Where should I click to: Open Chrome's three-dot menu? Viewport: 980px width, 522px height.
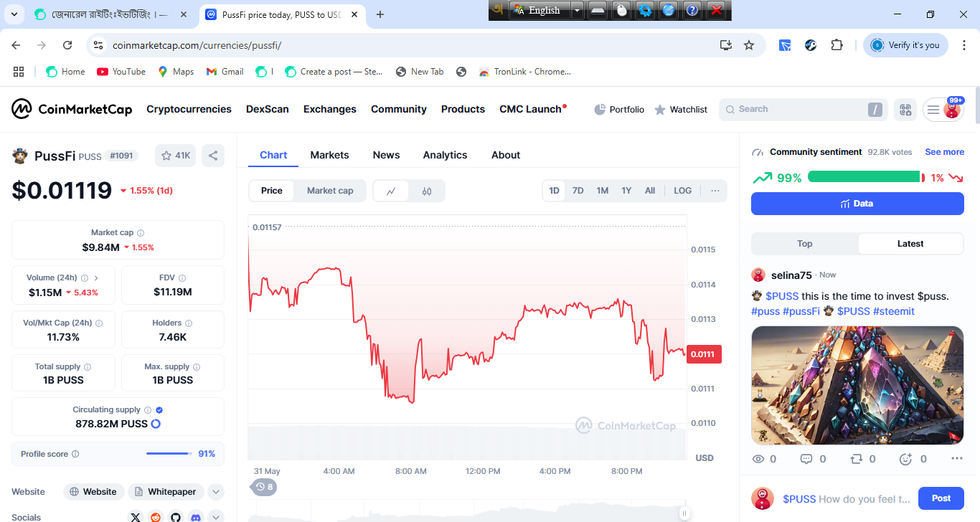click(963, 45)
